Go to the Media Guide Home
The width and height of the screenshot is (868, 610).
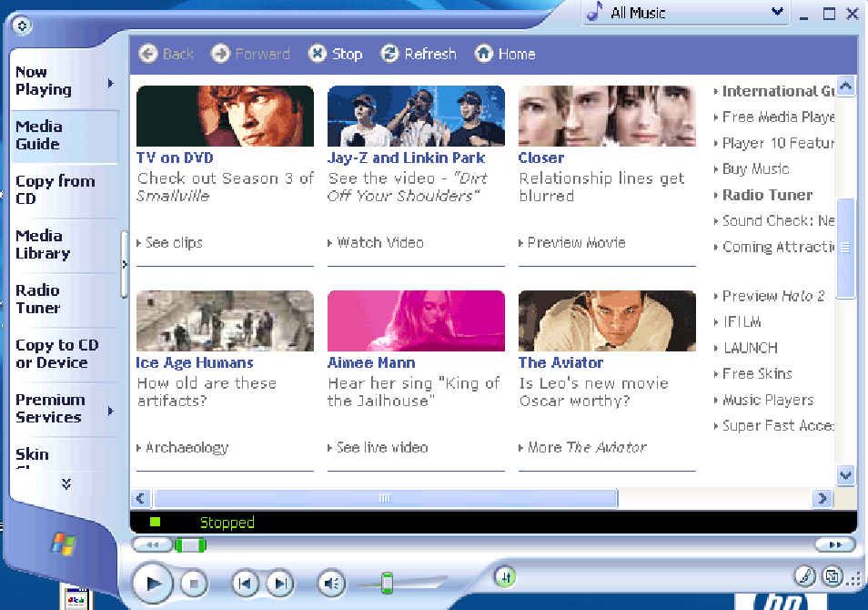tap(505, 54)
